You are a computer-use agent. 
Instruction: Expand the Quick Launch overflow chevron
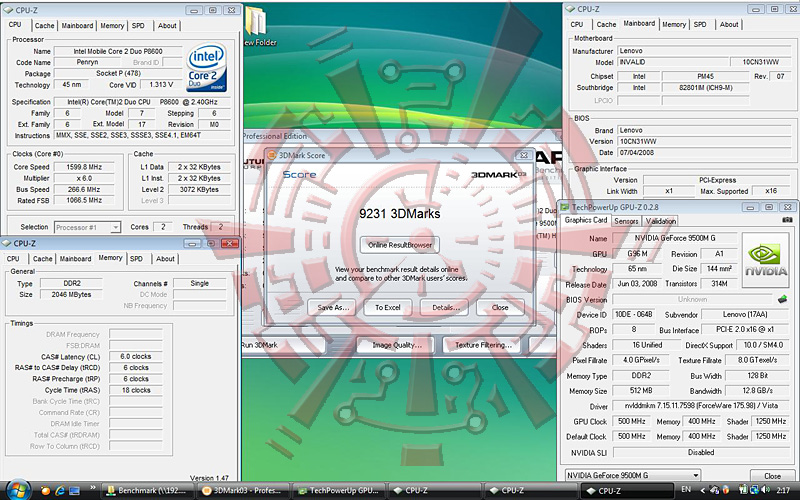tap(92, 488)
